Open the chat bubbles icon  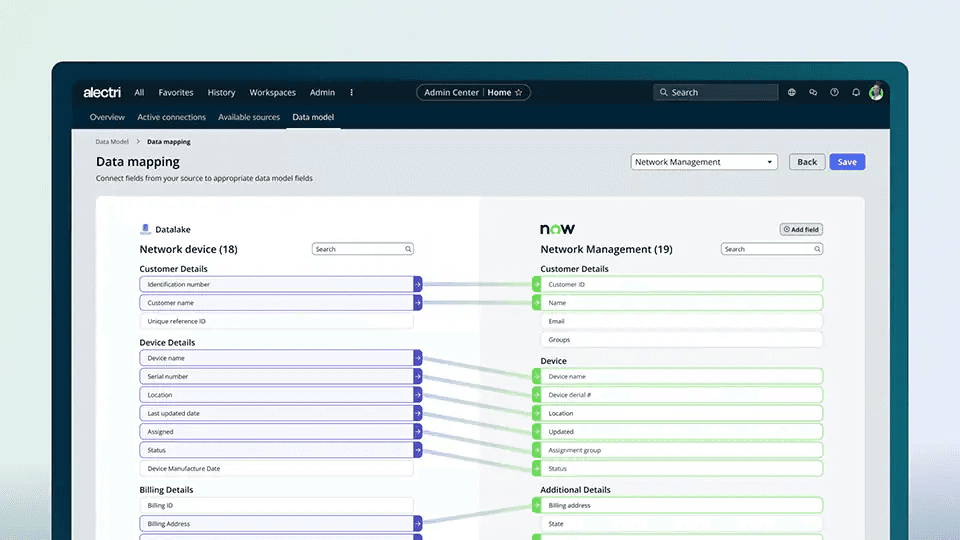pos(813,92)
